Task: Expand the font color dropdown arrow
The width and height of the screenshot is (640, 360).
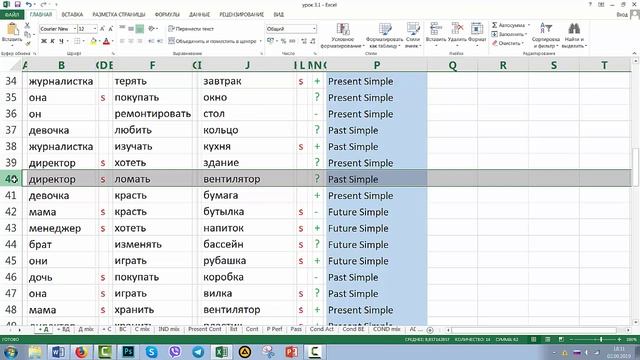Action: point(112,41)
